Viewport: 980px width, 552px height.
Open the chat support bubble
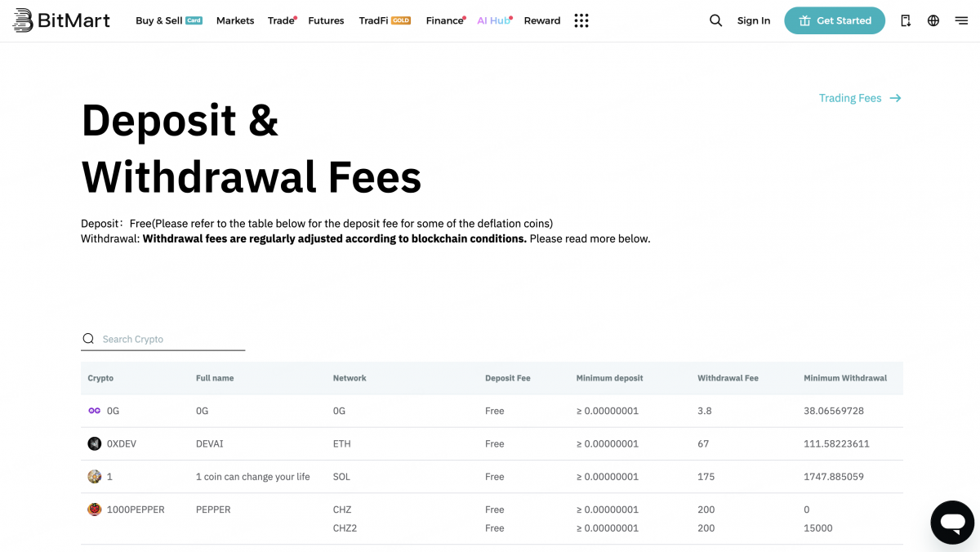click(x=952, y=522)
